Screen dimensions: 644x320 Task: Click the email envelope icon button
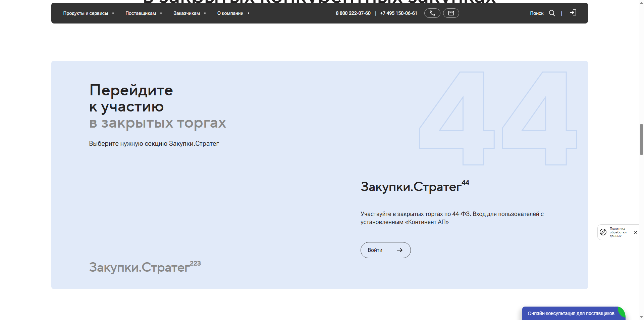(451, 13)
